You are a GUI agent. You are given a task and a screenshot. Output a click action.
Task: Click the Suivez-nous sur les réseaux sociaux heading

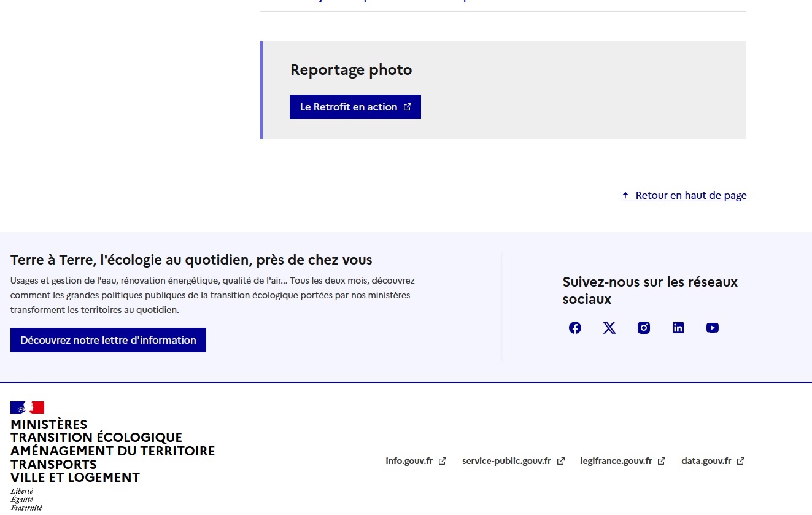point(650,290)
